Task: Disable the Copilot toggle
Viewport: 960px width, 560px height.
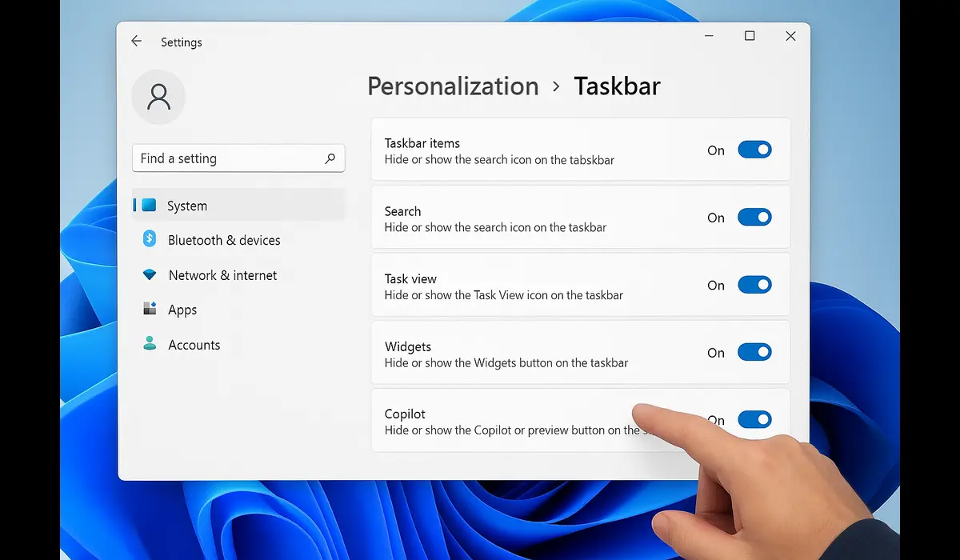Action: tap(754, 419)
